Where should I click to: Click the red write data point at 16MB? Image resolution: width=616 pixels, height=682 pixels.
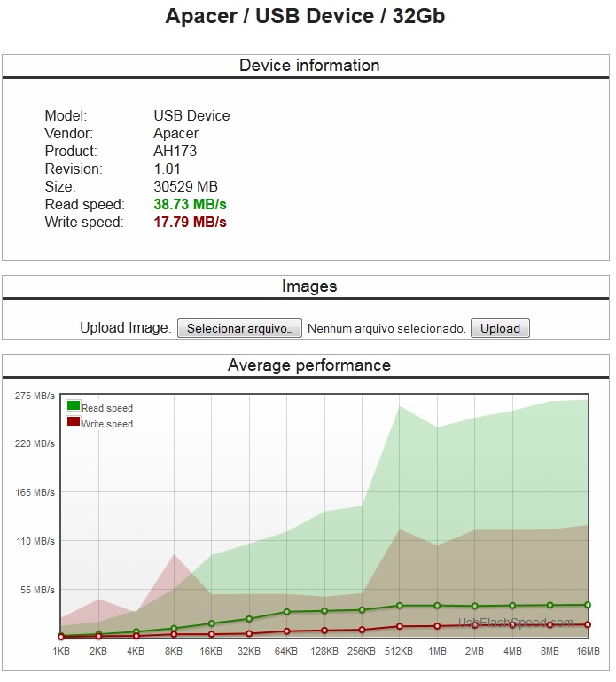(588, 624)
